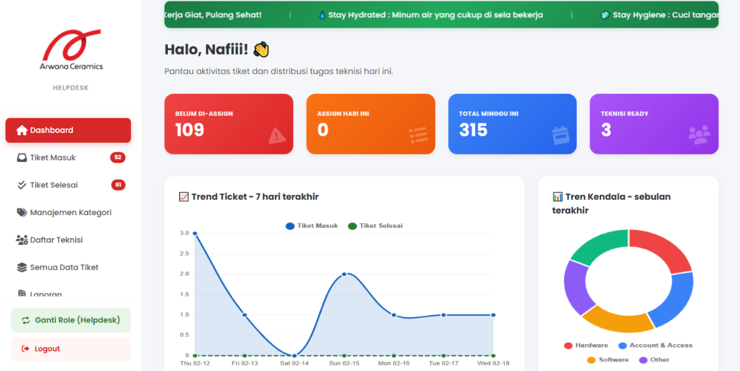740x371 pixels.
Task: Click the Tren Kendala - sebulan terakhir heading
Action: coord(612,203)
